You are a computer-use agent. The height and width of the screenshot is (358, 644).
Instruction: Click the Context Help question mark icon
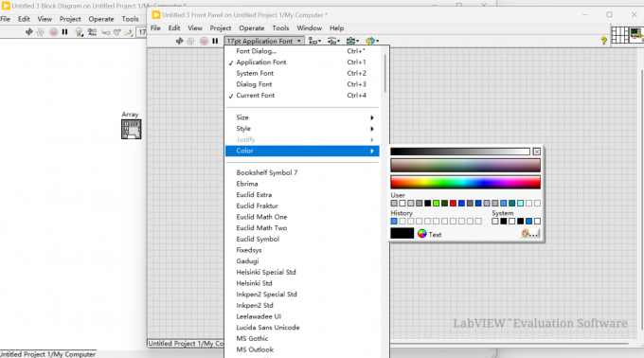pos(603,41)
